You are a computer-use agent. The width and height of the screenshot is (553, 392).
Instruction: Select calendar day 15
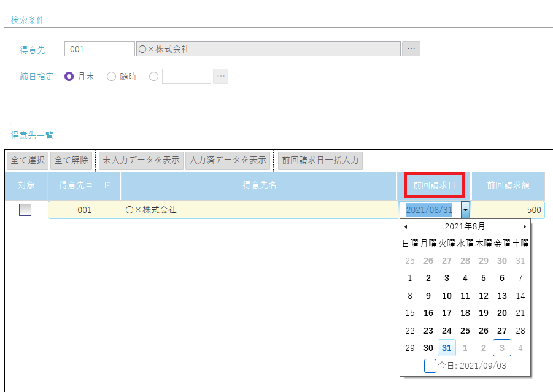[410, 313]
